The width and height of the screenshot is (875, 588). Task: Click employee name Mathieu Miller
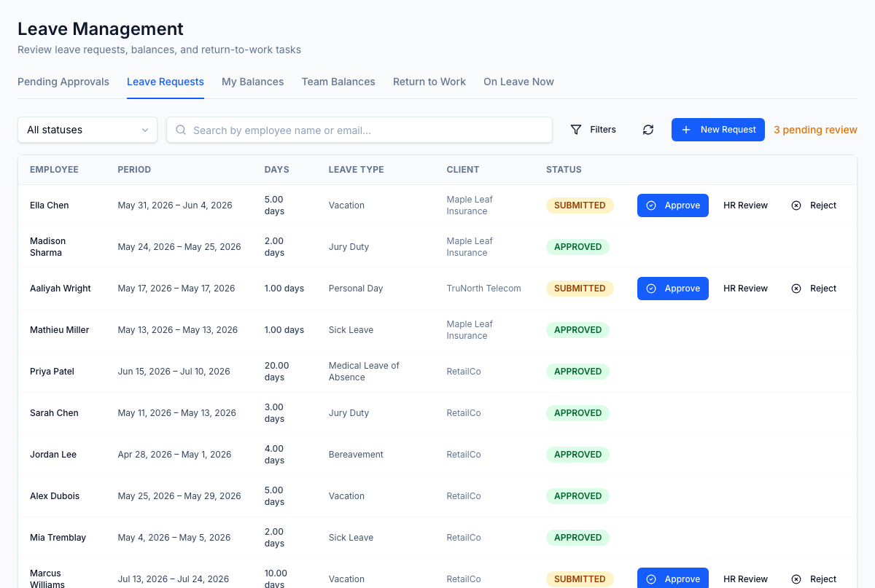click(59, 330)
